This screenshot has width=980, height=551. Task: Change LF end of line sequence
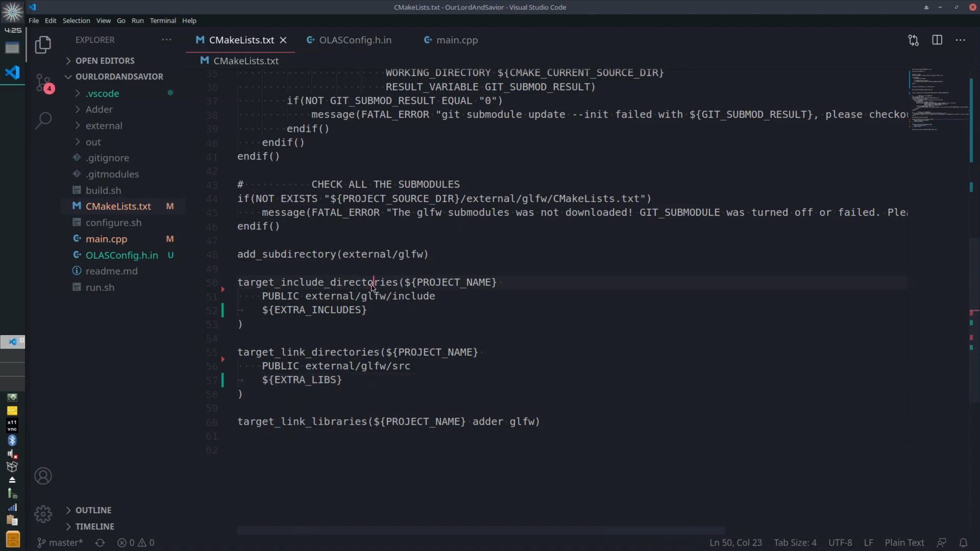click(868, 543)
